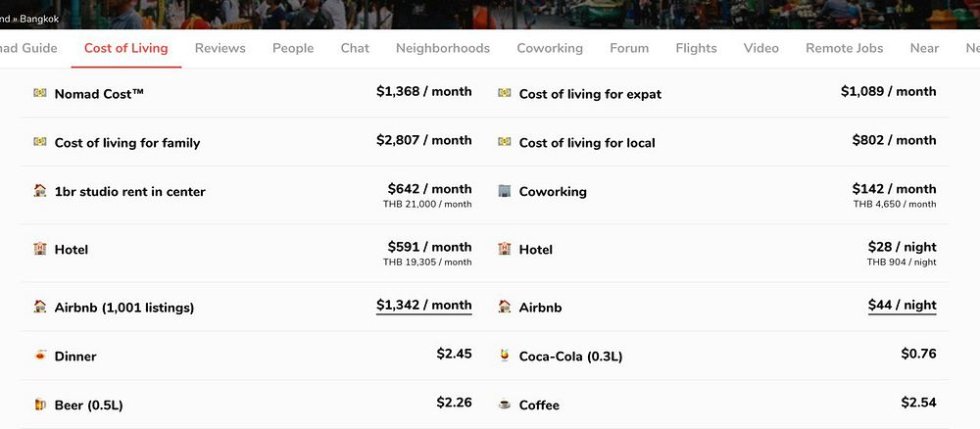Open the Reviews tab

[220, 48]
